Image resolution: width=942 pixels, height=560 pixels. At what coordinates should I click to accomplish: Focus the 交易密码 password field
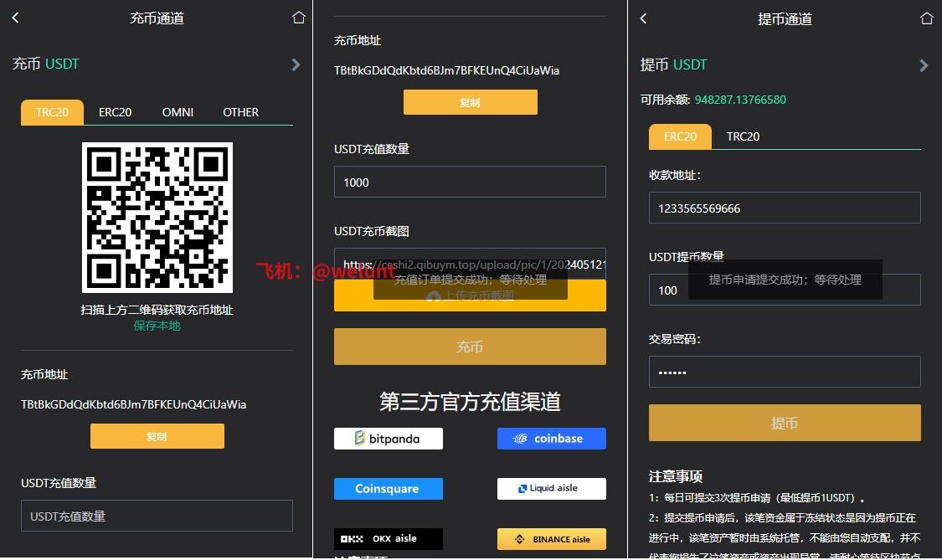click(x=785, y=372)
